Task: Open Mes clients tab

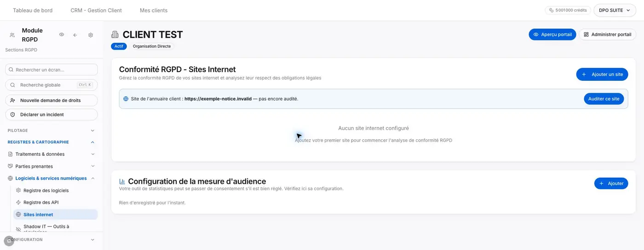Action: click(x=154, y=10)
